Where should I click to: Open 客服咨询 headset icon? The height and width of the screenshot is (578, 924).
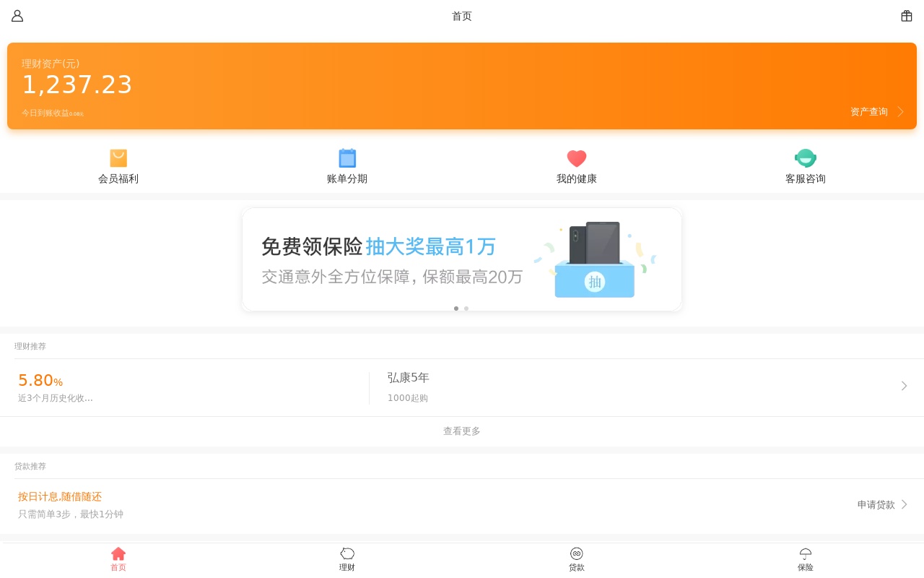[x=805, y=158]
